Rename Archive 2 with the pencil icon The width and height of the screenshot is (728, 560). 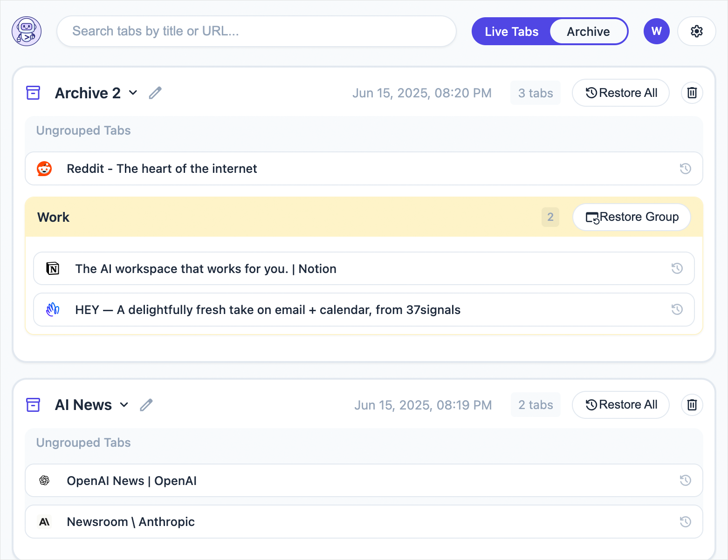[x=155, y=93]
